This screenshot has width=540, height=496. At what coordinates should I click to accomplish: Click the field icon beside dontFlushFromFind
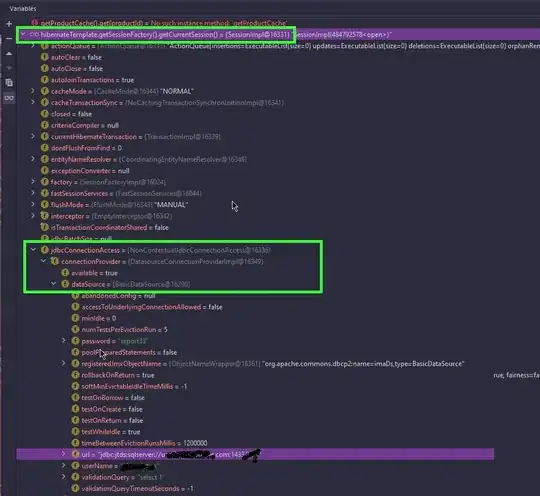45,148
